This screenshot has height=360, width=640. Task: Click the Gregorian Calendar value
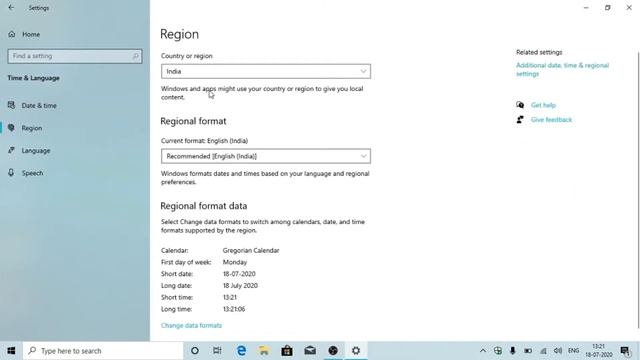[x=251, y=251]
